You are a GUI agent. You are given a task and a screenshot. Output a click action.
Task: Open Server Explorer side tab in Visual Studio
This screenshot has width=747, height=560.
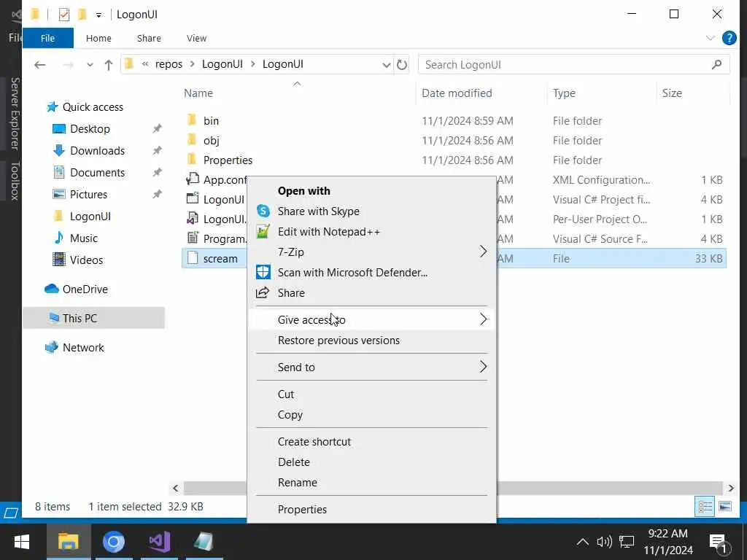[x=15, y=113]
